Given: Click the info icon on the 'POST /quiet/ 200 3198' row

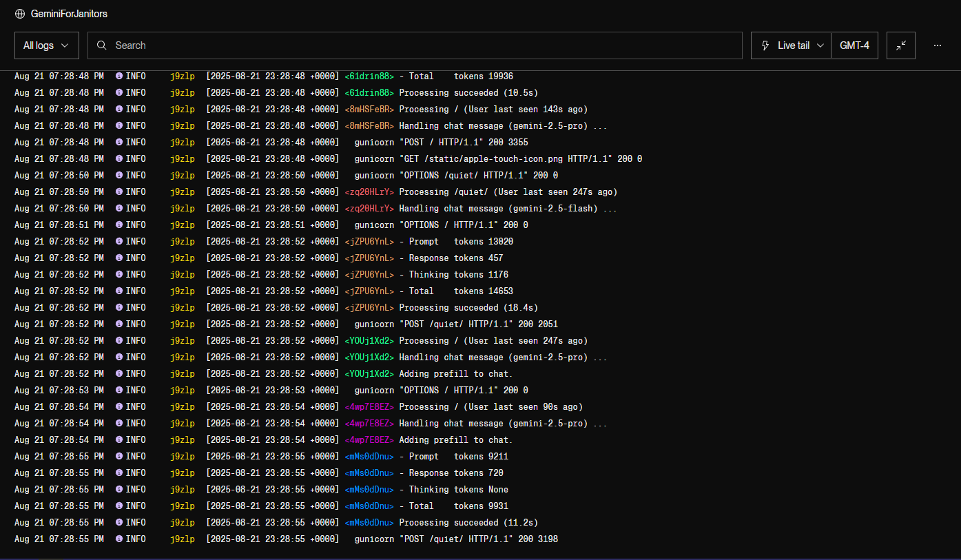Looking at the screenshot, I should click(x=119, y=539).
